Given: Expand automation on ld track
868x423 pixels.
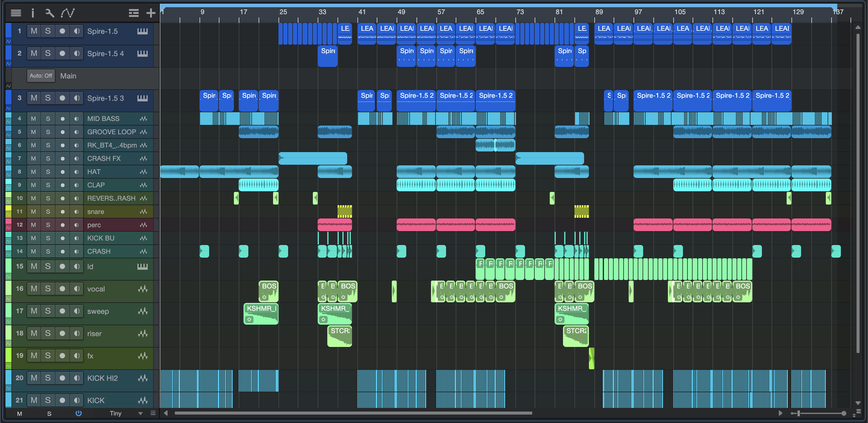Looking at the screenshot, I should click(x=8, y=277).
